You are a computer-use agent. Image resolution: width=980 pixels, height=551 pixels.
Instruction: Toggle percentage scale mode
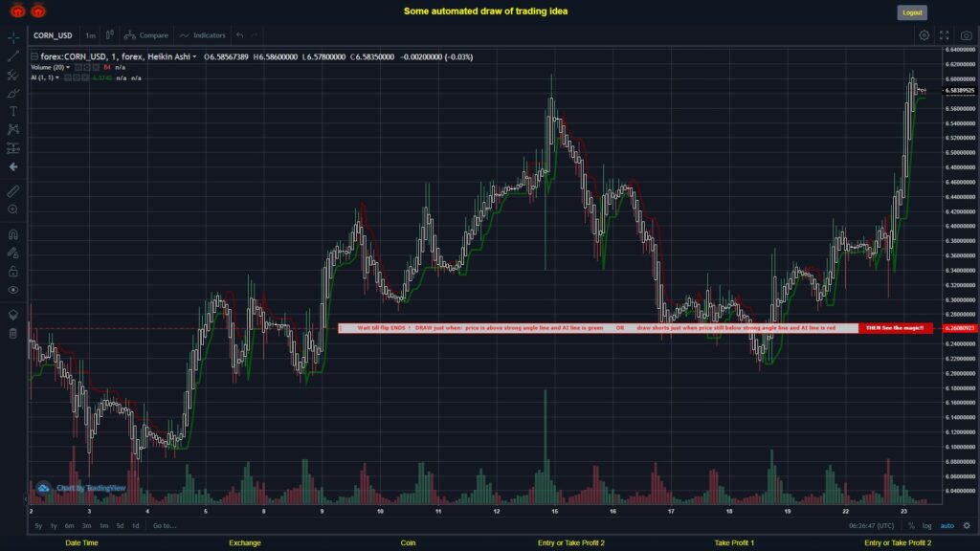(x=911, y=526)
